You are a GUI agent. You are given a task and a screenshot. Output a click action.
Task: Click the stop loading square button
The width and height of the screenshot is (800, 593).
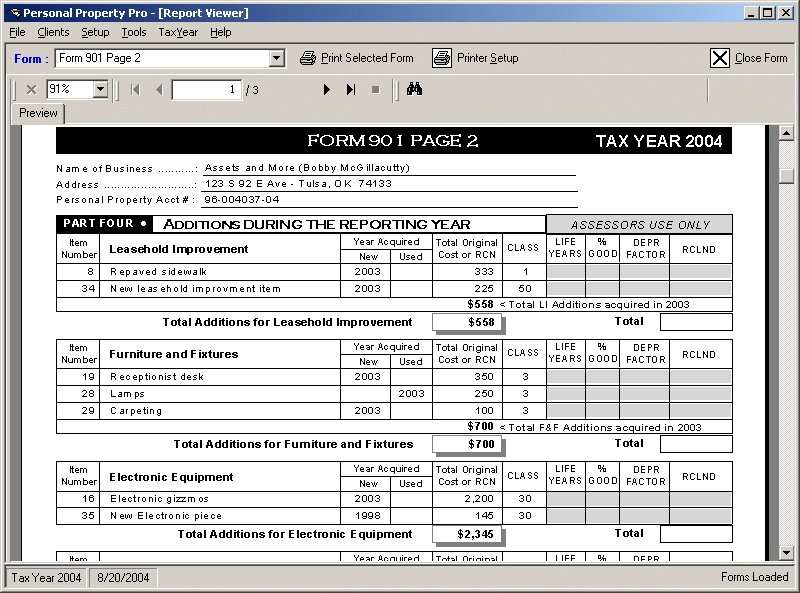coord(376,90)
